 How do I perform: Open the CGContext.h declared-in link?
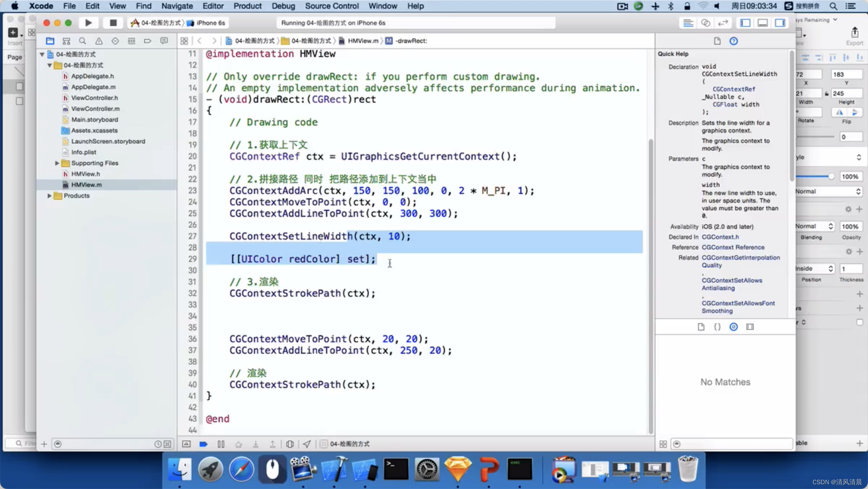[x=720, y=237]
